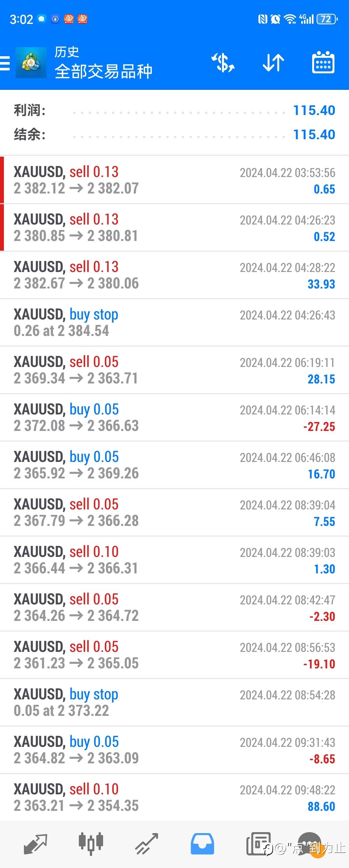The height and width of the screenshot is (868, 349).
Task: Open the buy stop 0.05 at 2 373.22 order
Action: coord(174,702)
